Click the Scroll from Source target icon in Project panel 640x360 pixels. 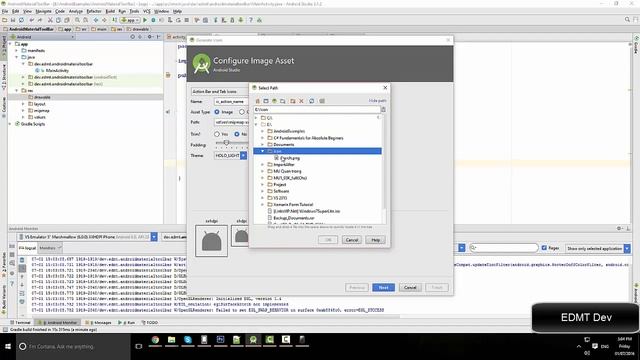(132, 37)
